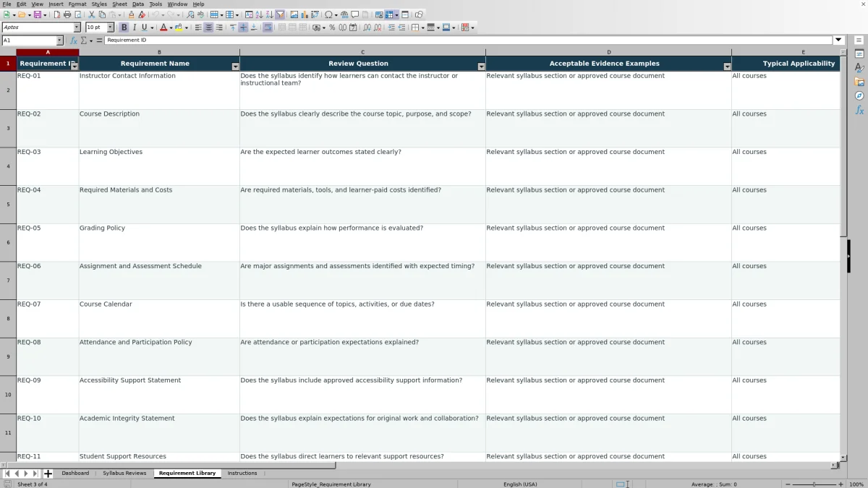The image size is (868, 488).
Task: Click the Sidebar Settings button
Action: coord(859,40)
